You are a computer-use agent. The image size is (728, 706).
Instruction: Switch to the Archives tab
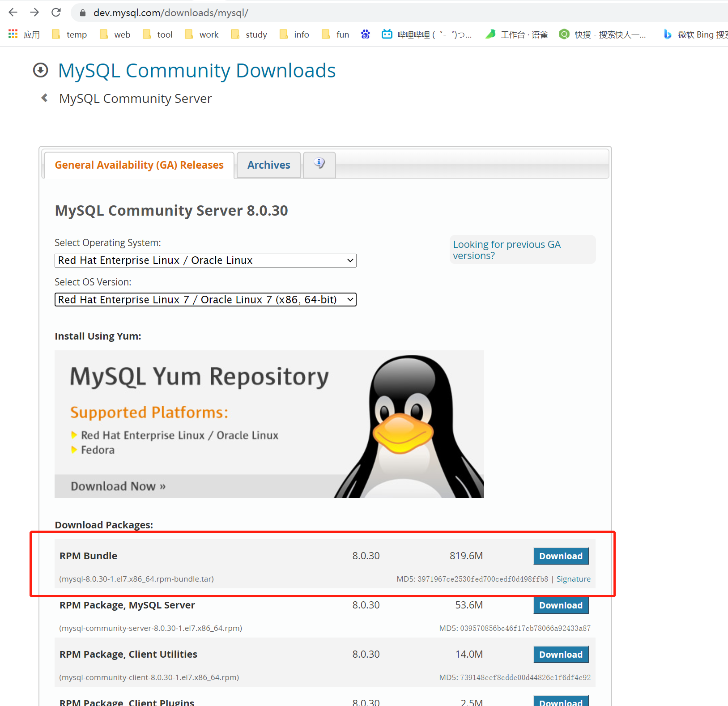268,165
